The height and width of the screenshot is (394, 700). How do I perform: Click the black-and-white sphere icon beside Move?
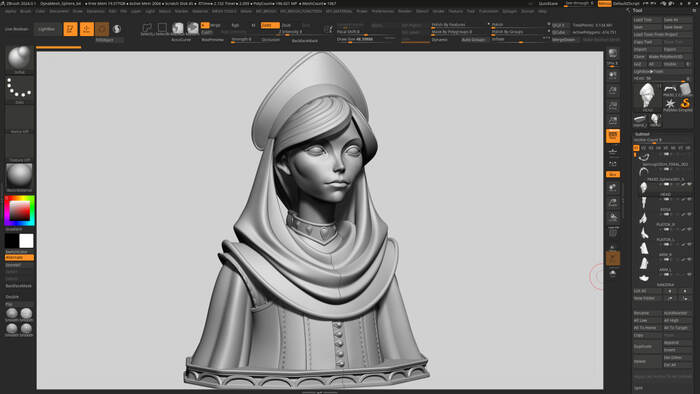click(x=117, y=29)
